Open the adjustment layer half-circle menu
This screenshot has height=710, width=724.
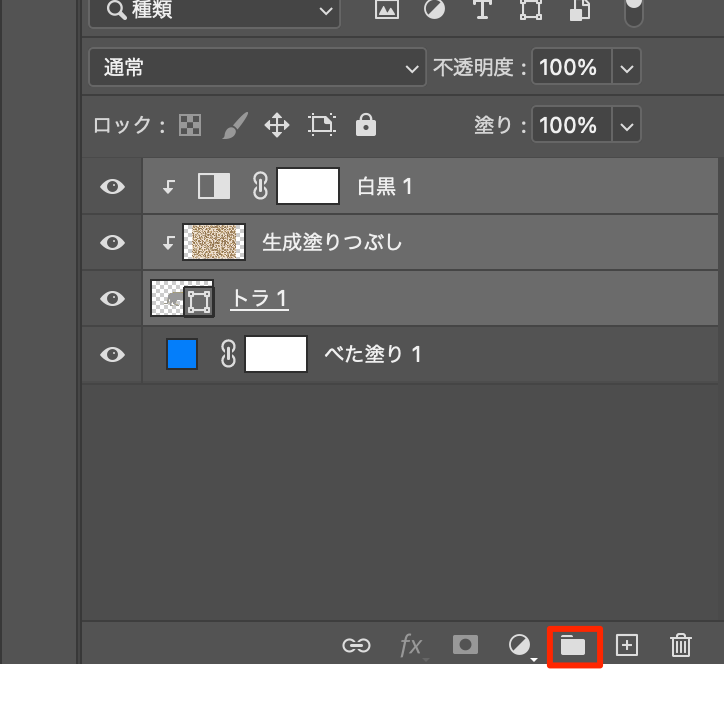point(519,646)
